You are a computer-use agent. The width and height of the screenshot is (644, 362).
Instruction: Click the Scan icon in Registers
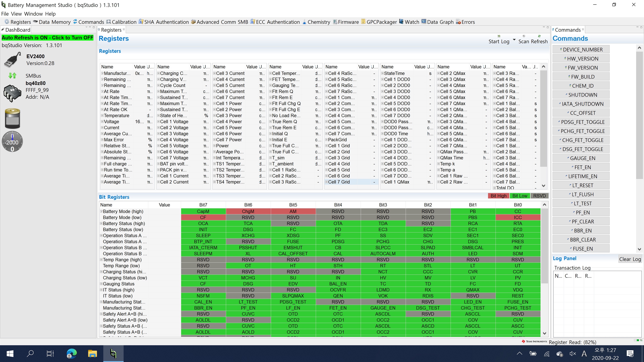coord(524,36)
